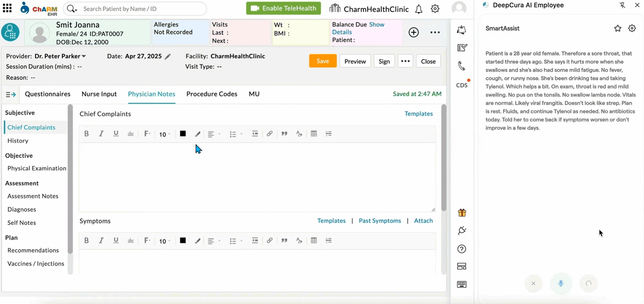This screenshot has width=644, height=304.
Task: Expand the sidebar section toggle arrow
Action: tap(11, 94)
